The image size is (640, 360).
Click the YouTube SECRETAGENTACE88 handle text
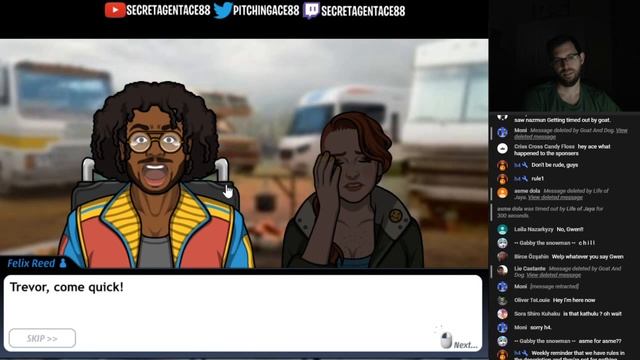168,11
